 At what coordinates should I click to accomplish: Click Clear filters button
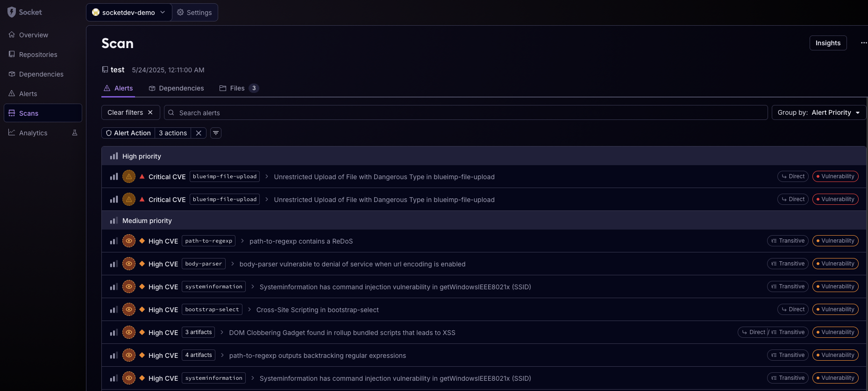coord(130,112)
